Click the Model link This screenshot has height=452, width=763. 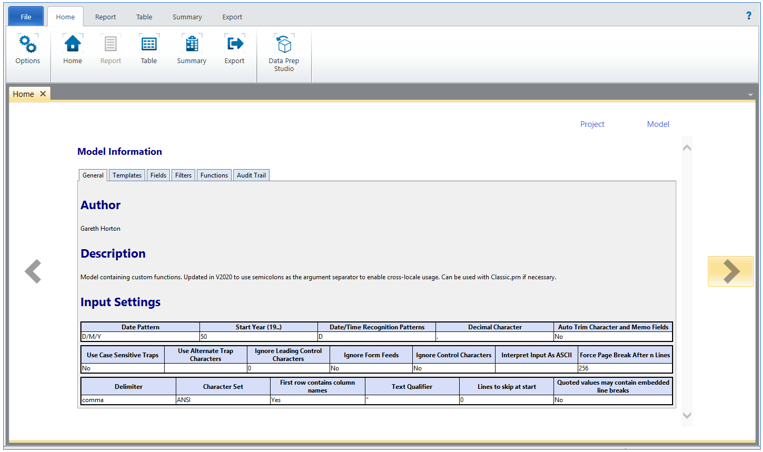(658, 125)
